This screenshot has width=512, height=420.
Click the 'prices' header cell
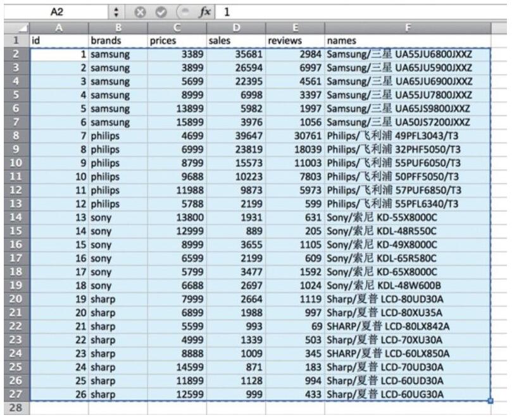point(177,40)
